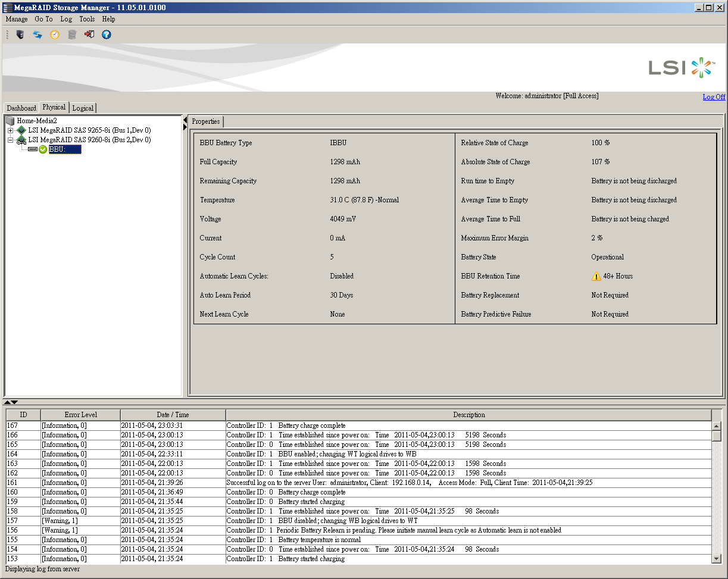Click the SAS 9265-8i controller chip icon
Screen dimensions: 728x579
[21, 130]
